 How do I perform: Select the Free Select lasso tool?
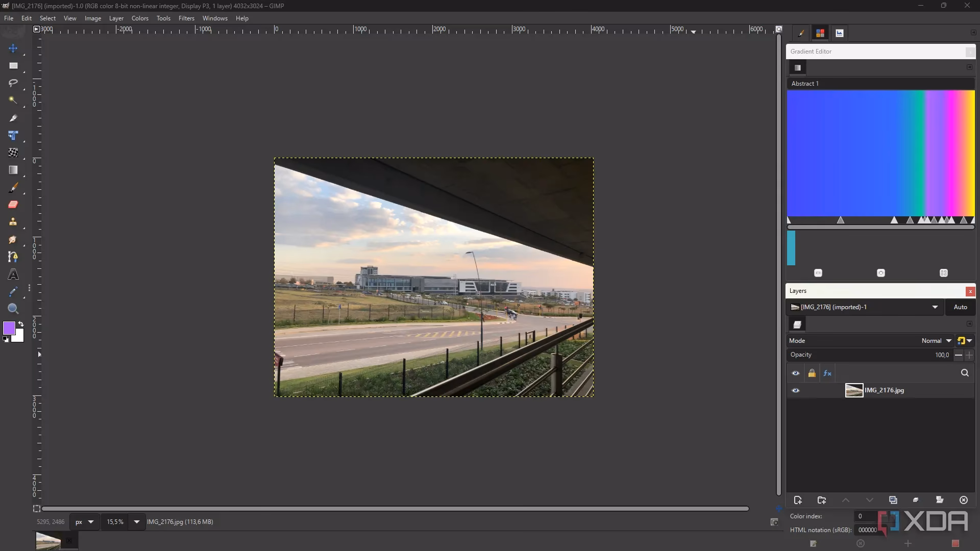[x=13, y=82]
